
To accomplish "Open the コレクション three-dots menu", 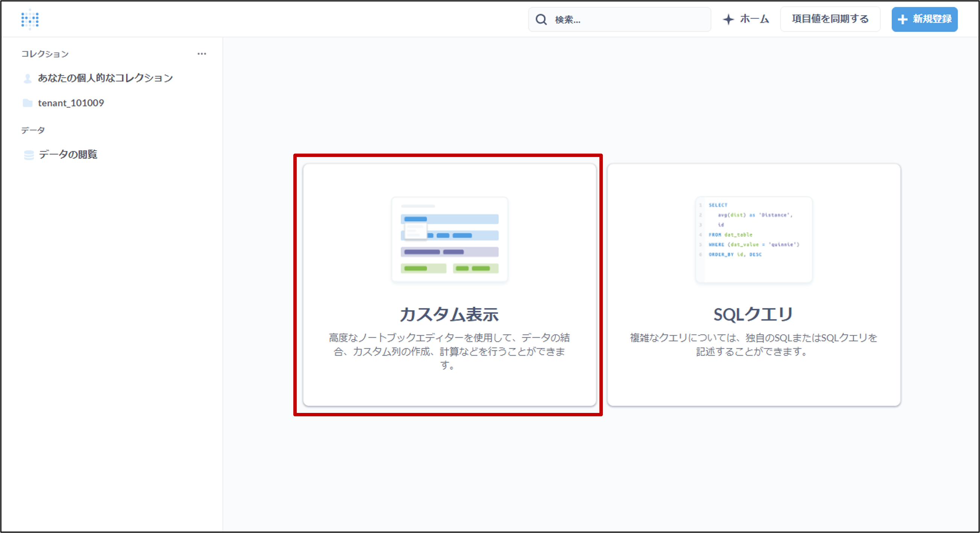I will click(x=202, y=54).
